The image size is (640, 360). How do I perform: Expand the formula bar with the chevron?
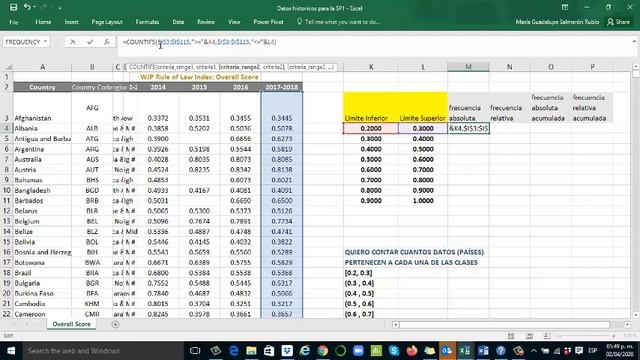click(x=634, y=41)
